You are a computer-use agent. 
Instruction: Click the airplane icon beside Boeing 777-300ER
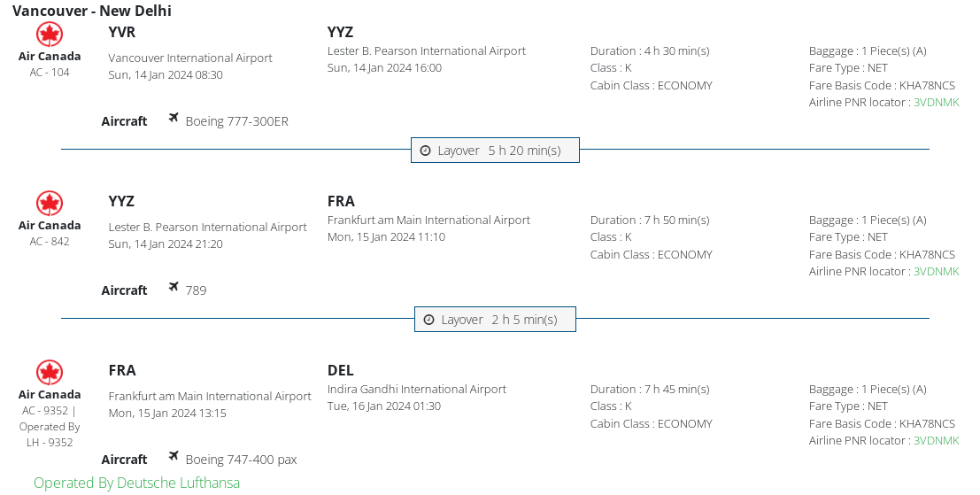coord(174,118)
